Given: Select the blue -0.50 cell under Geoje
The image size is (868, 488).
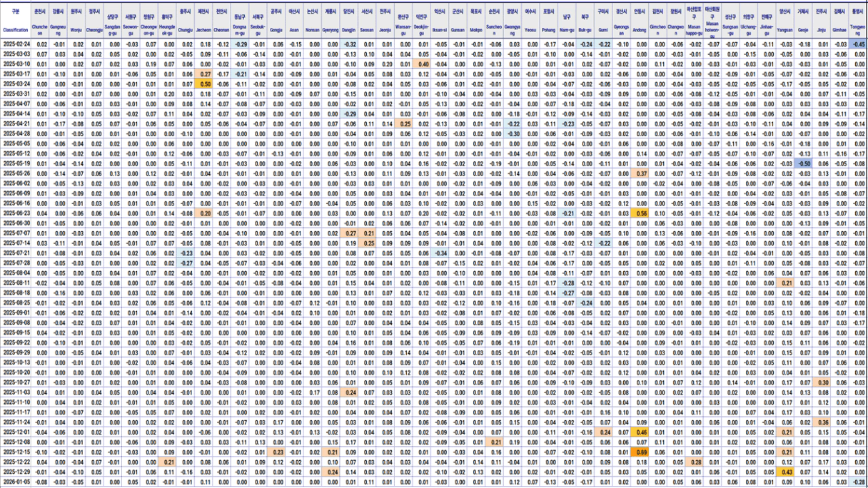Looking at the screenshot, I should point(804,163).
